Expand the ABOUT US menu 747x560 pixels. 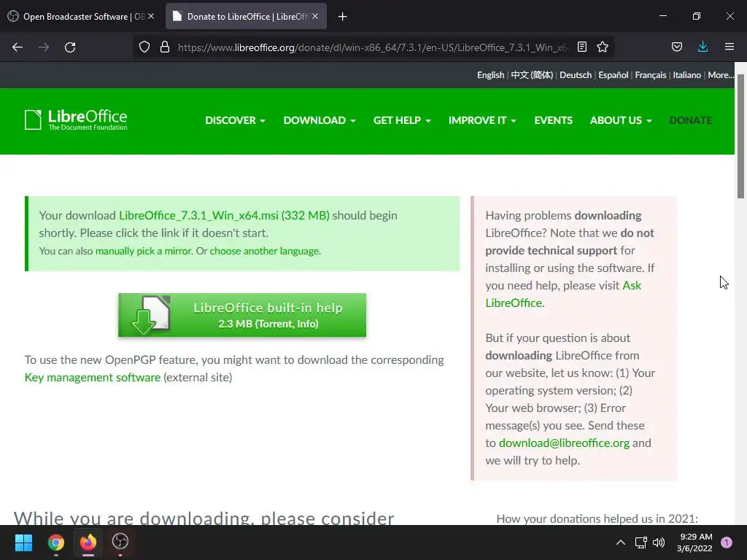click(621, 120)
